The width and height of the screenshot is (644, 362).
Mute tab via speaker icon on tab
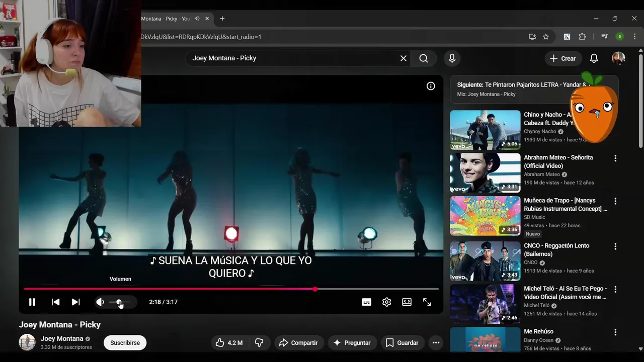tap(197, 19)
